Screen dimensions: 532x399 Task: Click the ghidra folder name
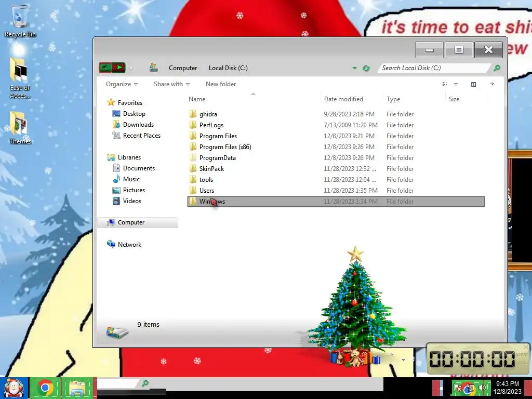pyautogui.click(x=208, y=114)
